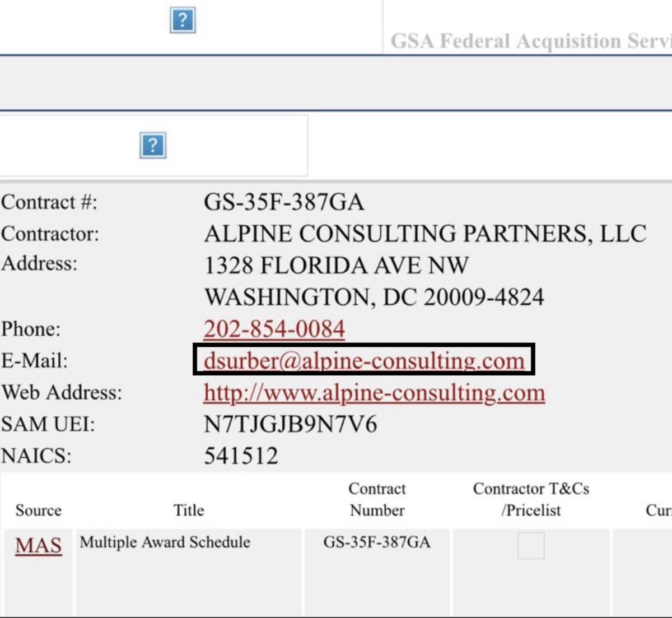
Task: Click the GSA Federal Acquisition Service header
Action: (x=530, y=41)
